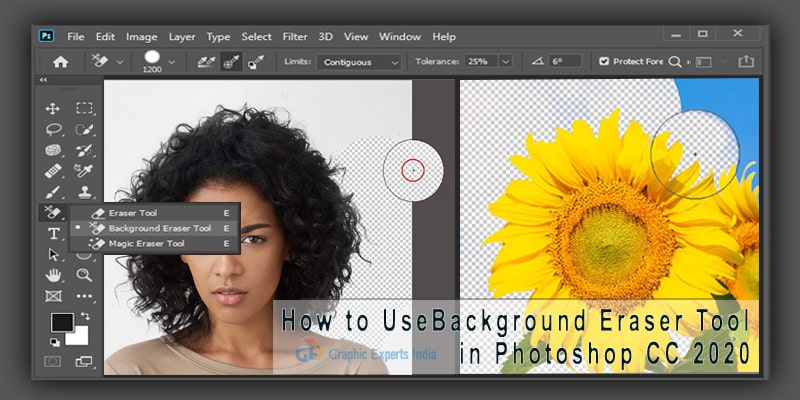Choose Magic Eraser Tool from flyout
The height and width of the screenshot is (400, 800).
[x=155, y=243]
